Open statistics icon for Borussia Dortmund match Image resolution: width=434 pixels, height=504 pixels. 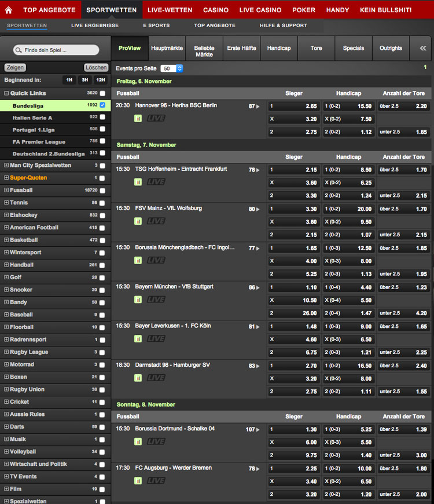point(138,442)
